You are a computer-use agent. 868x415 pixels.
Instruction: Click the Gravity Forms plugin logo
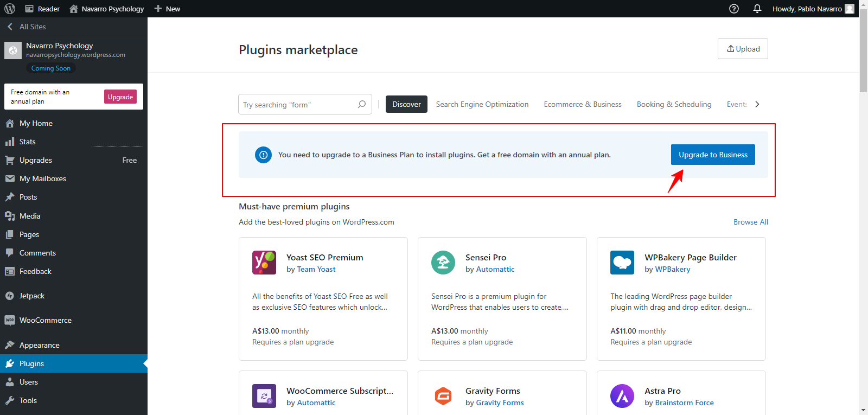[443, 396]
